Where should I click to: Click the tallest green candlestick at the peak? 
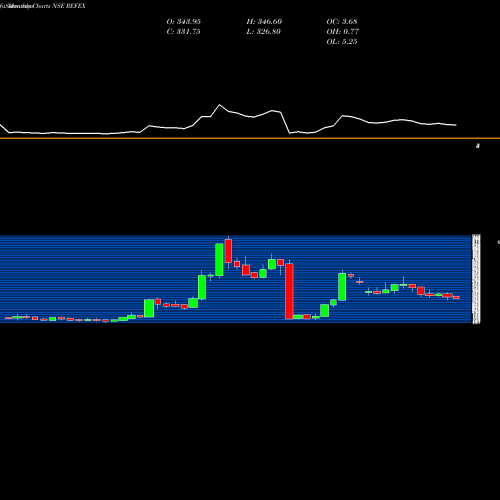point(219,260)
